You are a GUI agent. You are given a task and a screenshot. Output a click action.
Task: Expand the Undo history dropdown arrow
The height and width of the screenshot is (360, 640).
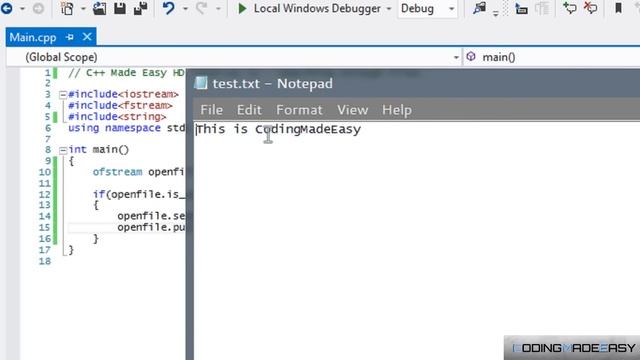pyautogui.click(x=185, y=9)
